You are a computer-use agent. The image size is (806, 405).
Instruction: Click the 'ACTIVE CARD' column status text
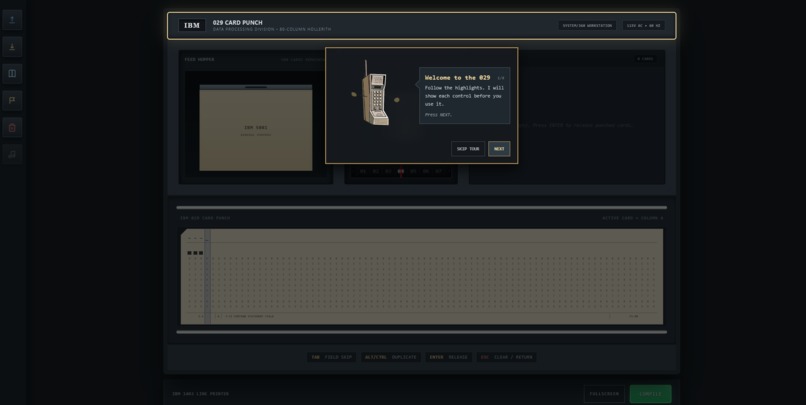(x=632, y=218)
